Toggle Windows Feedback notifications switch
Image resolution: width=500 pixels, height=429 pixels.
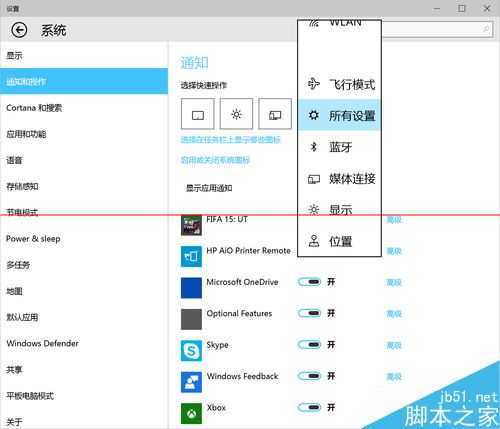[310, 376]
